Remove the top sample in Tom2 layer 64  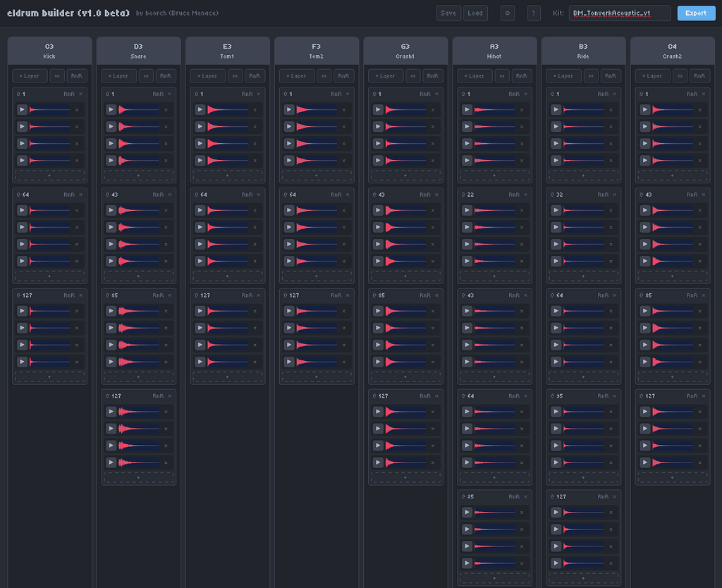coord(344,211)
